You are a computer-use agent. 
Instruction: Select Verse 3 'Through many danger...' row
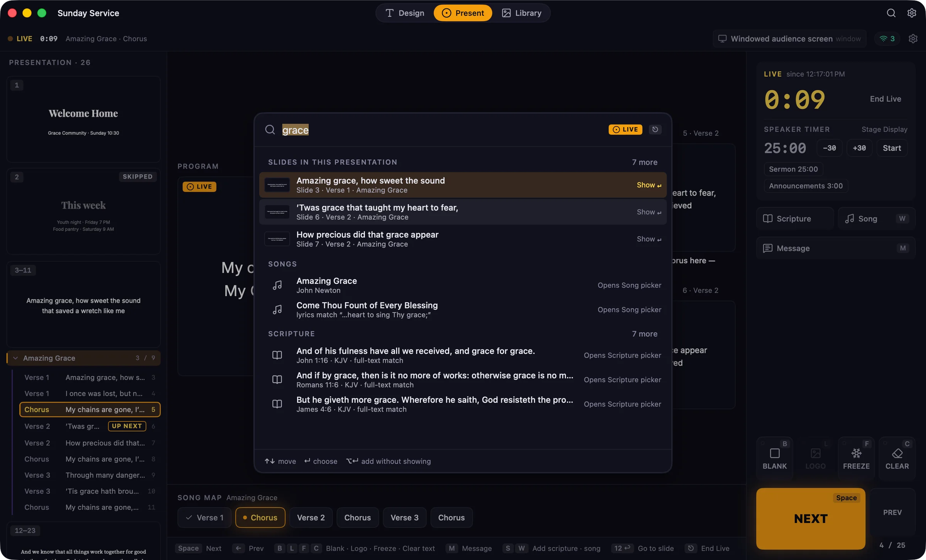[x=90, y=476]
